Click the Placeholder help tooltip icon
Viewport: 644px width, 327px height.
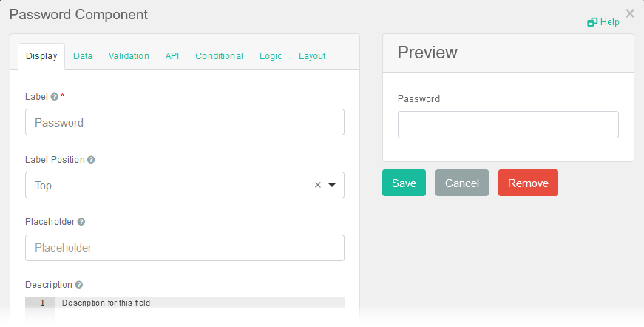coord(81,222)
